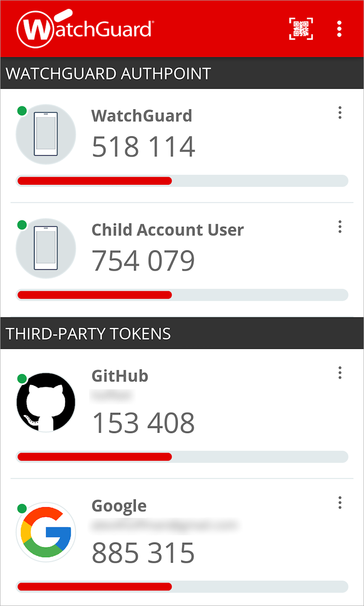Tap the green status dot on the WatchGuard token
The height and width of the screenshot is (606, 364).
click(21, 111)
